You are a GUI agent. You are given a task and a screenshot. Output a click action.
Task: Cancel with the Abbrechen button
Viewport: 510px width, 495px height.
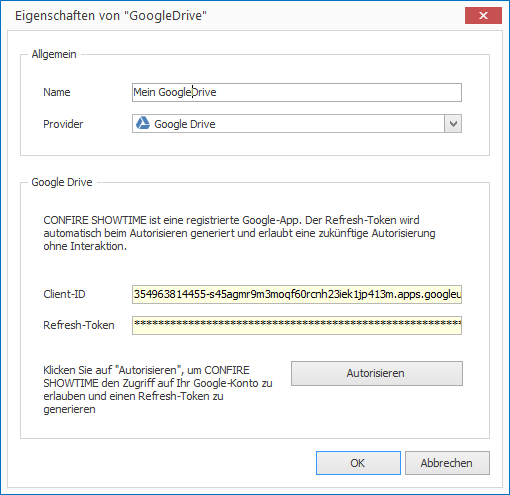tap(447, 463)
